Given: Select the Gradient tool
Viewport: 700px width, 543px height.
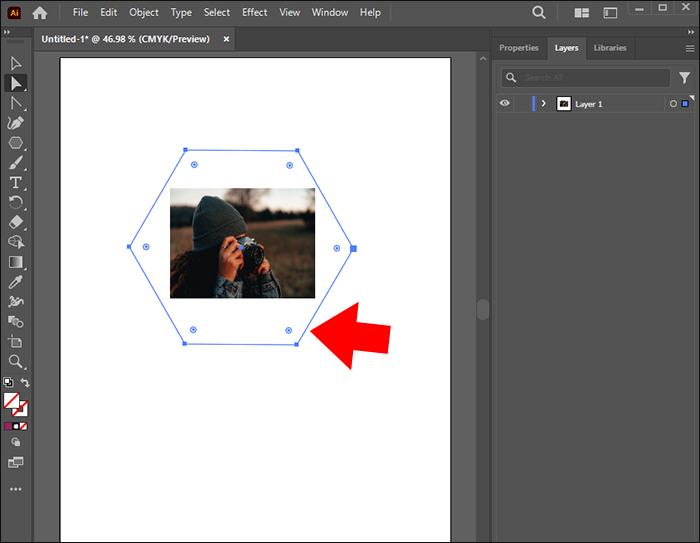Looking at the screenshot, I should [x=16, y=262].
